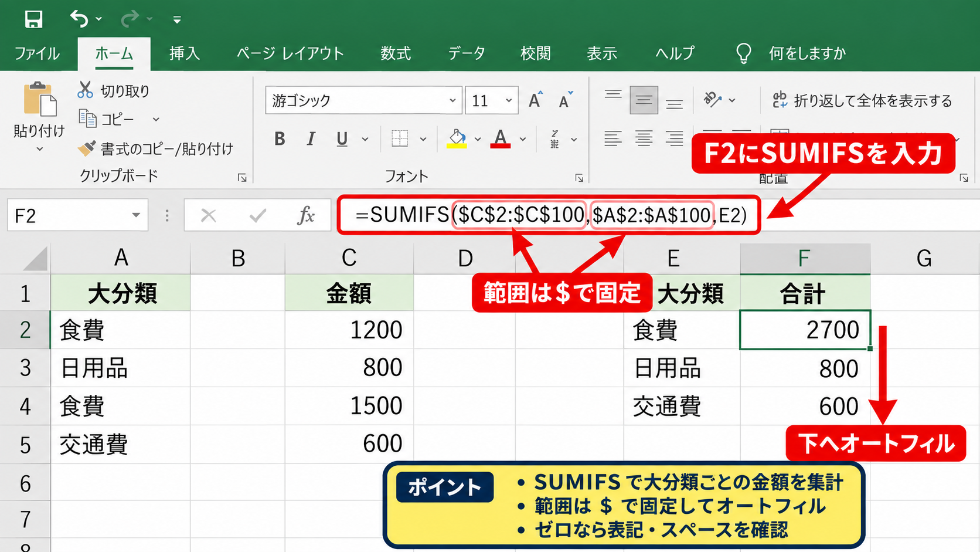Expand the コピー dropdown arrow
980x552 pixels.
[156, 119]
